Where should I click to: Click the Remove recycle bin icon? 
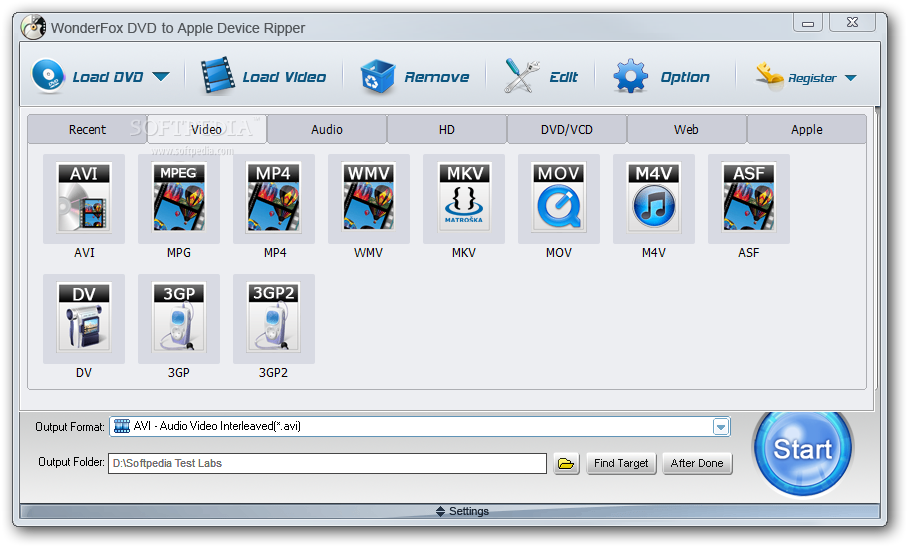[377, 76]
